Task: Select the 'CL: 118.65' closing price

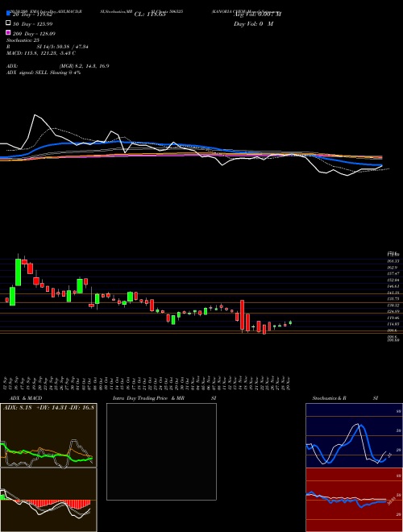Action: click(150, 15)
